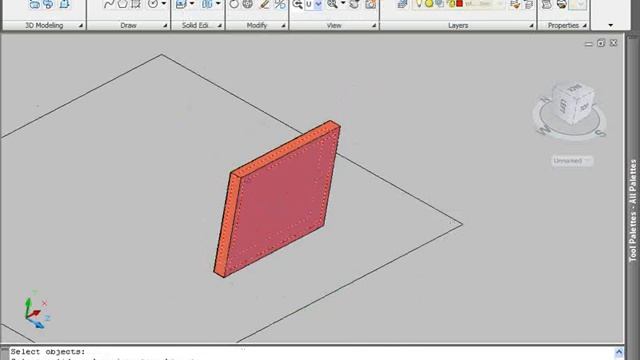Toggle the layer freeze sun icon

pos(429,4)
